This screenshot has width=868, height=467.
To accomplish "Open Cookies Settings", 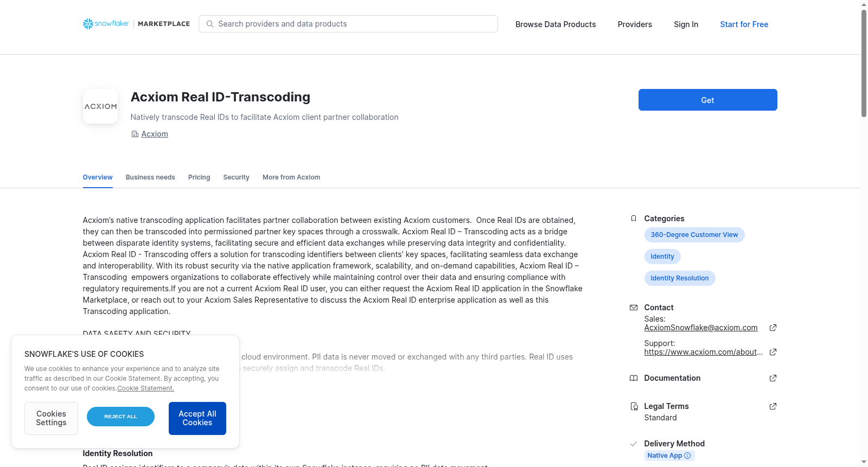I will (x=51, y=418).
